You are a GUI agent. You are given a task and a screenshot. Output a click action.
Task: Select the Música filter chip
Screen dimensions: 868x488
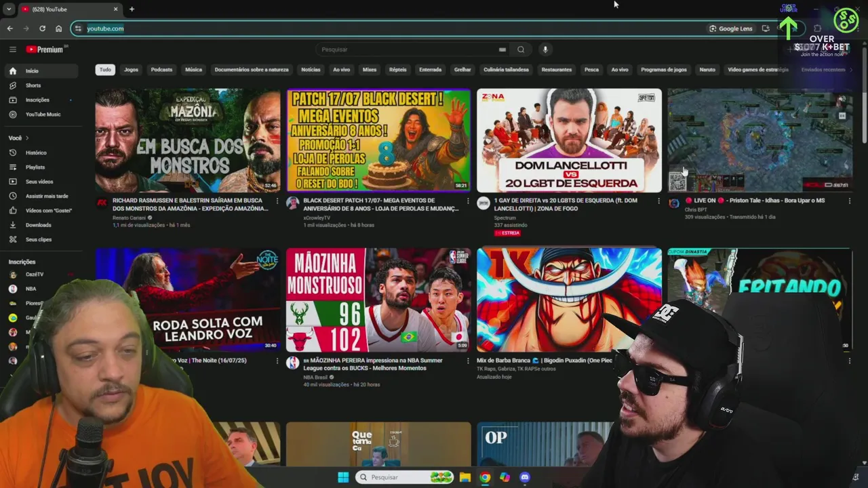click(193, 69)
